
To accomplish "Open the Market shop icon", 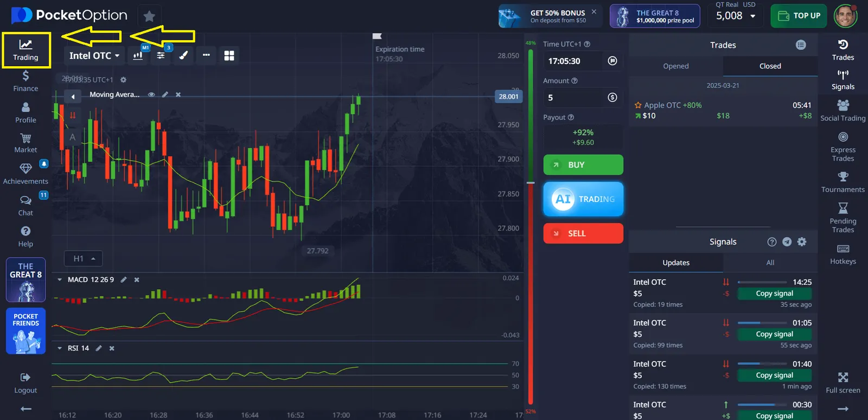I will (25, 142).
